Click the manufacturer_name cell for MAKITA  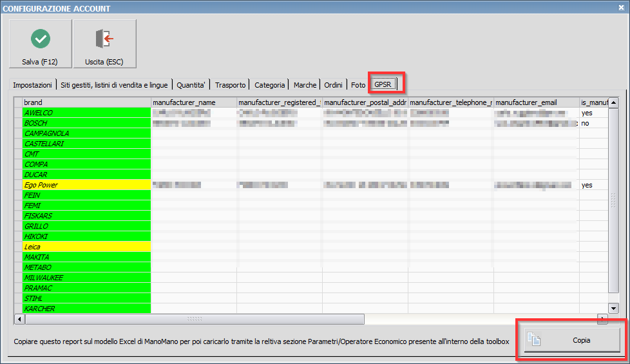[x=194, y=257]
